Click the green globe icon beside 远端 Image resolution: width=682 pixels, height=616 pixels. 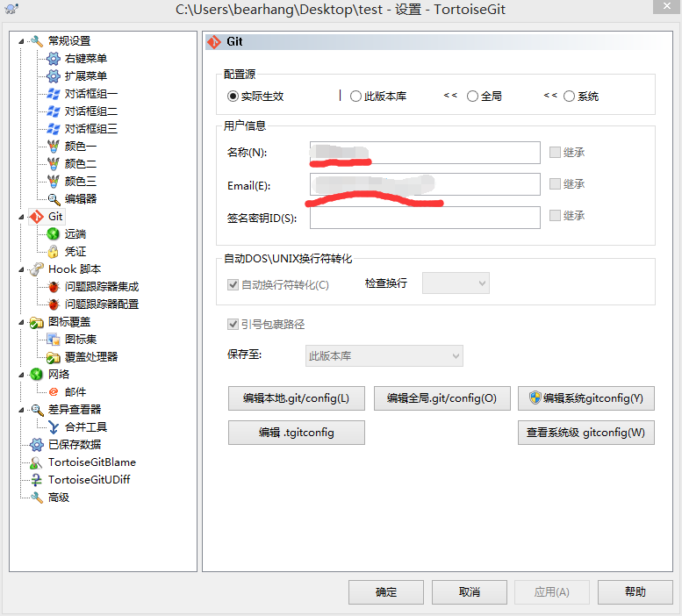[x=53, y=234]
